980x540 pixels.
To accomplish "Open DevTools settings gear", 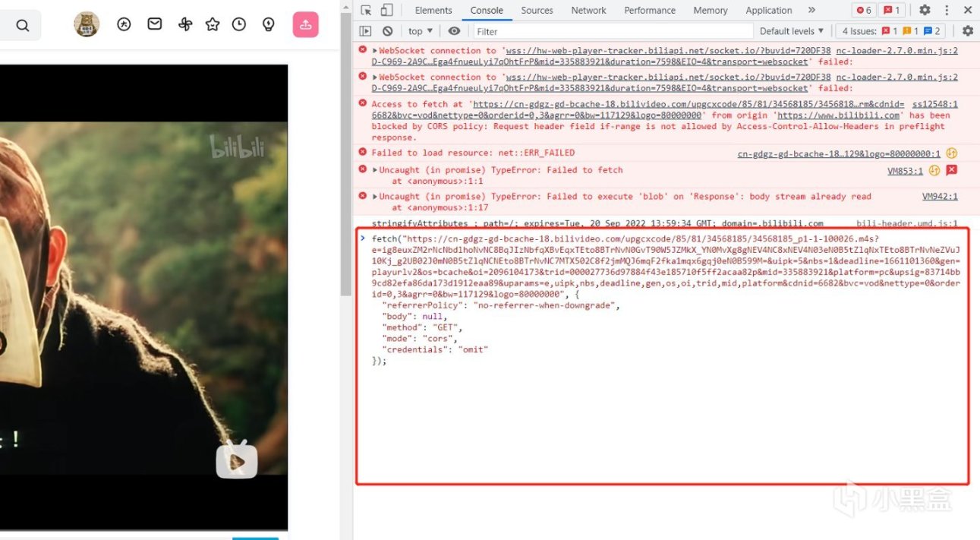I will coord(925,11).
